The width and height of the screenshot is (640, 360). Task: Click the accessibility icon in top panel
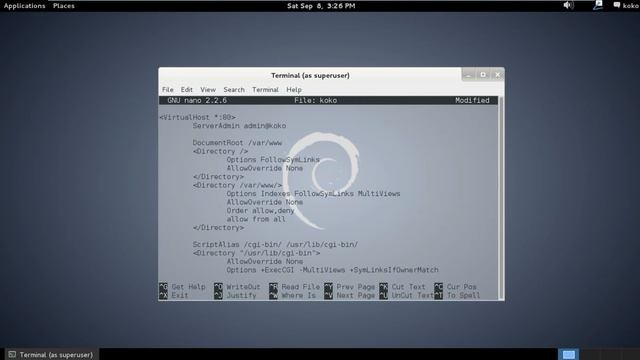click(598, 5)
